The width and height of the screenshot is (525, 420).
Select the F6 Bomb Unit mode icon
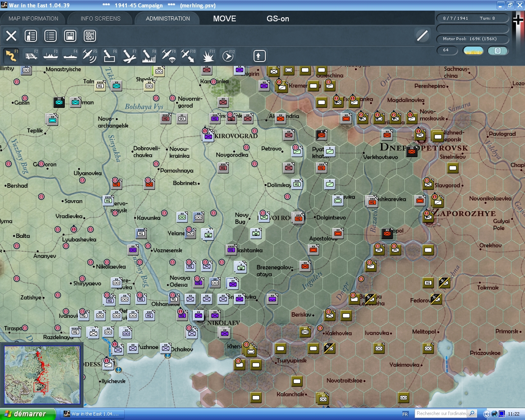click(x=110, y=56)
